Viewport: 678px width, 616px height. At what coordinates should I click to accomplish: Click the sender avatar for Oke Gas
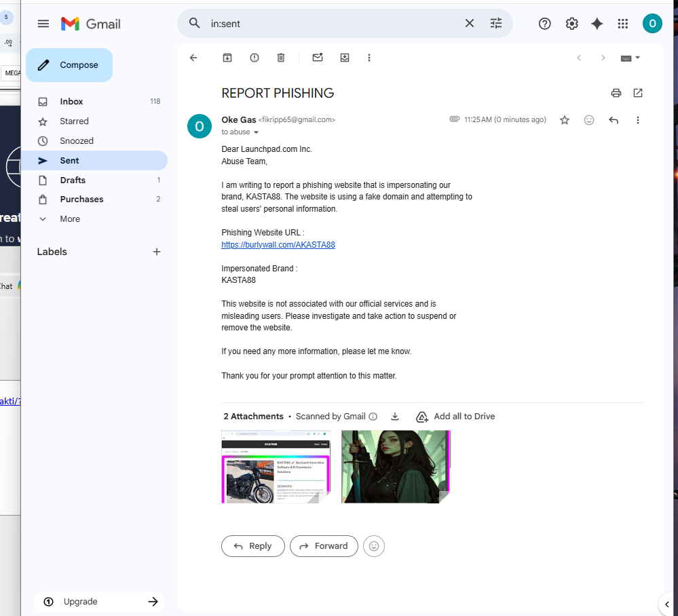click(x=200, y=126)
